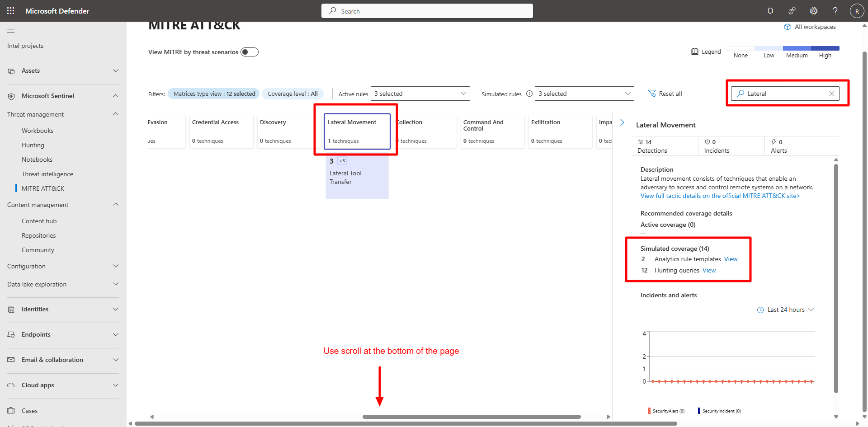Screen dimensions: 868x427
Task: Open Community in sidebar
Action: (x=38, y=250)
